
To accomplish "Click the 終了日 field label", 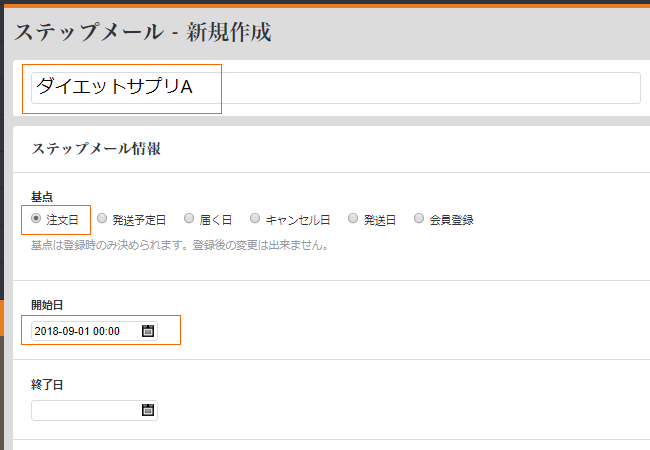I will (47, 384).
